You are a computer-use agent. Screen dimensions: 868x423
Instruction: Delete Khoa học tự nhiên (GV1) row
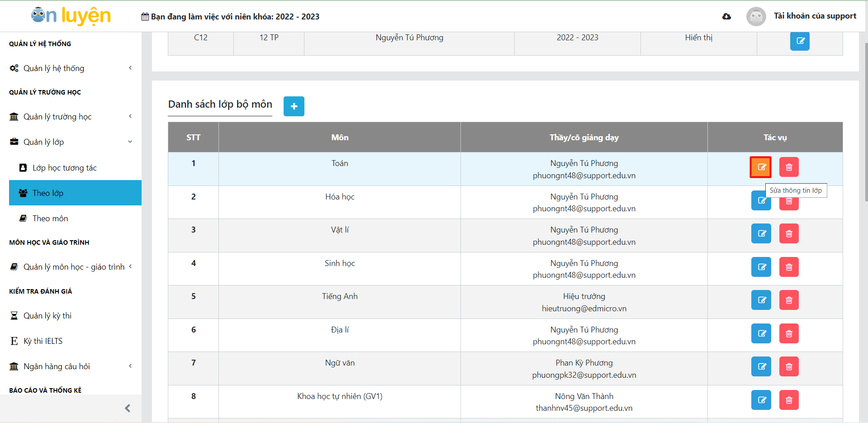coord(788,400)
